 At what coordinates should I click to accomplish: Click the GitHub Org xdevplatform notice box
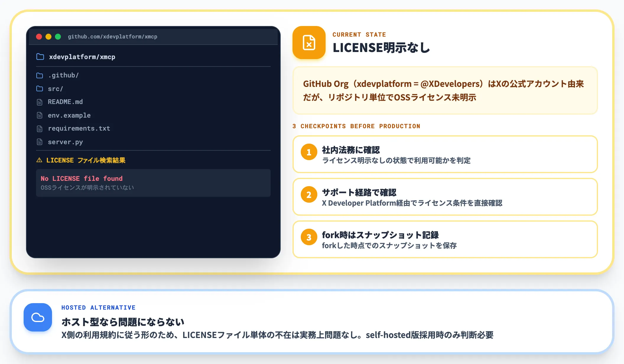tap(445, 90)
